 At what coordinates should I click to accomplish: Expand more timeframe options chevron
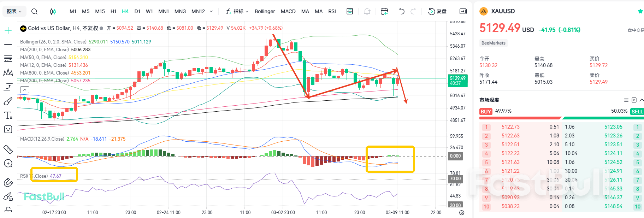click(x=211, y=11)
